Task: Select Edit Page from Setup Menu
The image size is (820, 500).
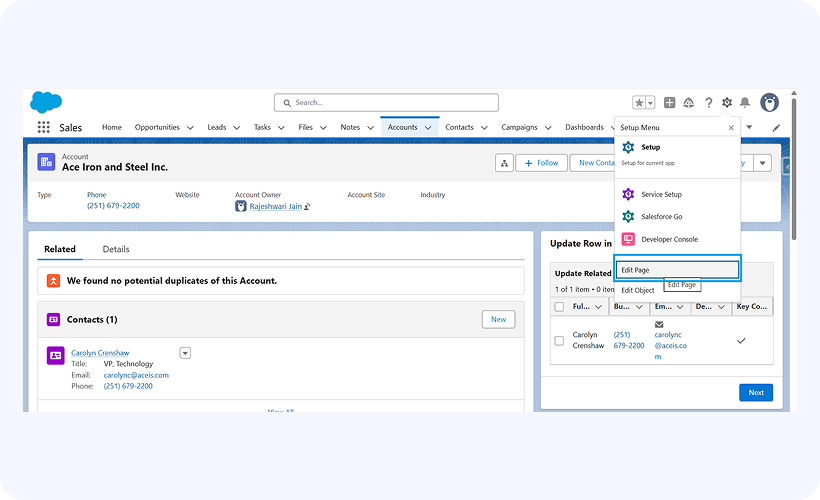Action: pos(676,270)
